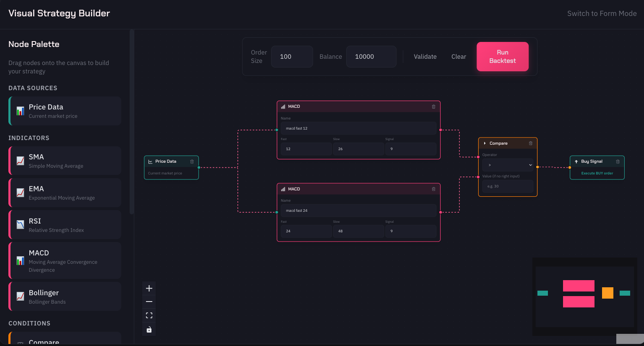Click the Node Palette scrollbar

(x=132, y=122)
